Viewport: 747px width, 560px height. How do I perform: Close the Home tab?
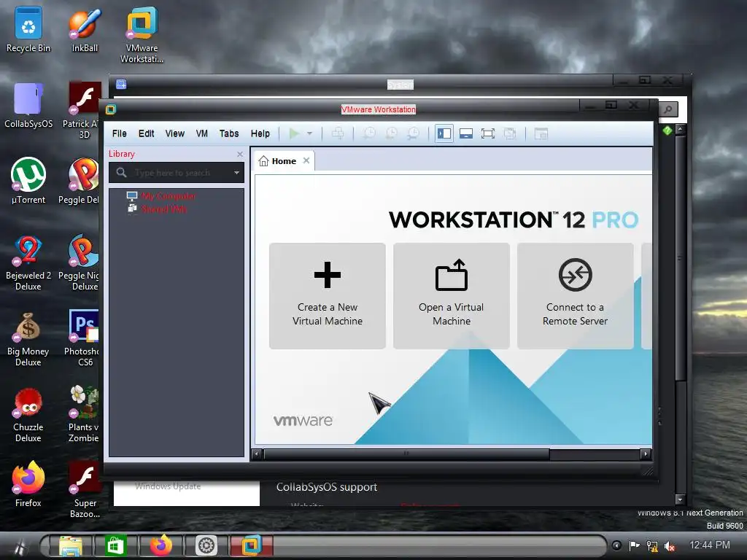[x=306, y=160]
